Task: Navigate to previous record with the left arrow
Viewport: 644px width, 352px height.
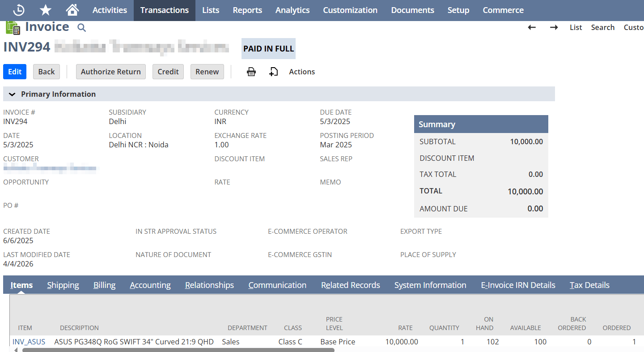Action: pos(531,27)
